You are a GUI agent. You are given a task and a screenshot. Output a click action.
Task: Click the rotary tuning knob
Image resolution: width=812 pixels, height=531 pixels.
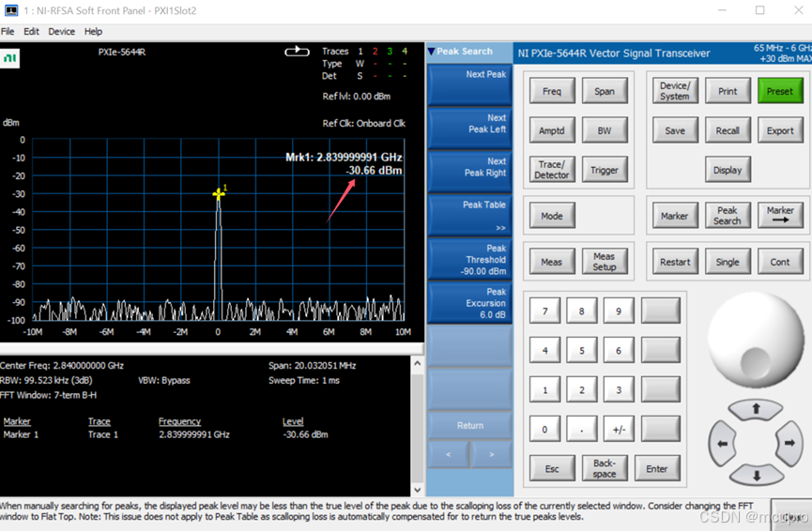pyautogui.click(x=756, y=340)
